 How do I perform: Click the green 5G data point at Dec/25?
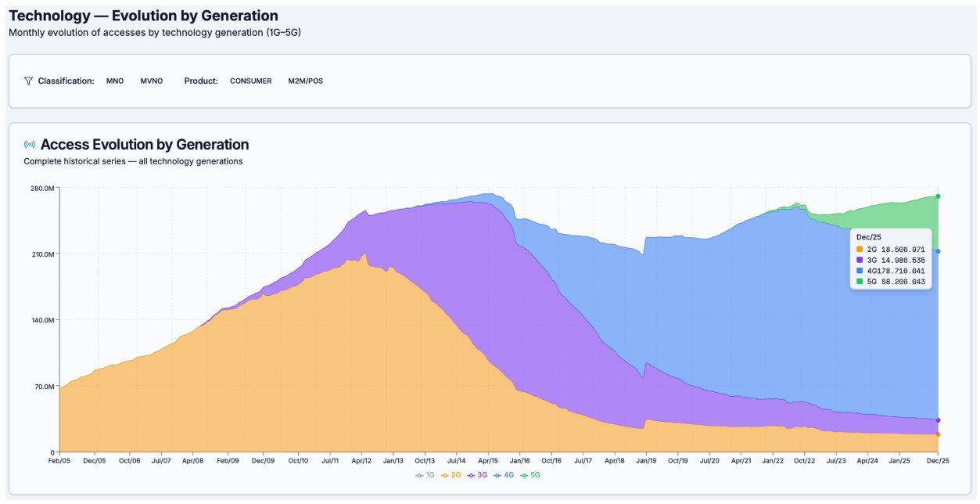click(938, 196)
